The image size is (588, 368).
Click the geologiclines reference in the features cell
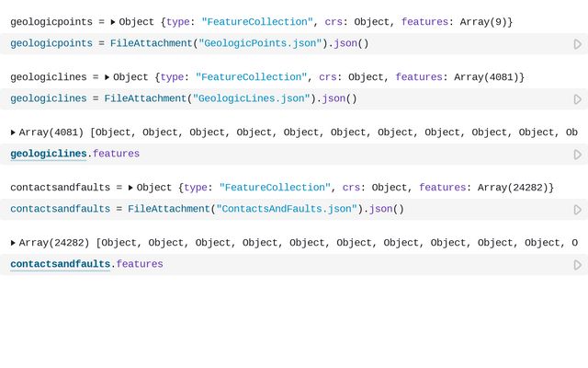pos(49,154)
